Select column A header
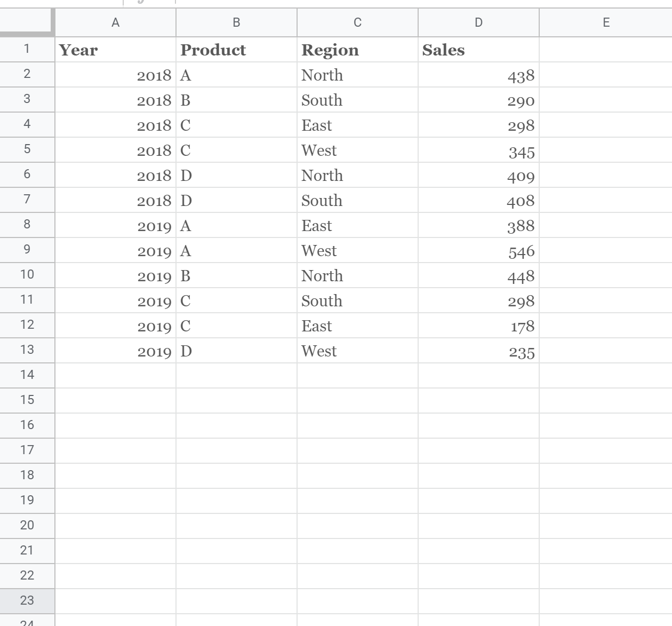This screenshot has width=672, height=626. tap(115, 22)
